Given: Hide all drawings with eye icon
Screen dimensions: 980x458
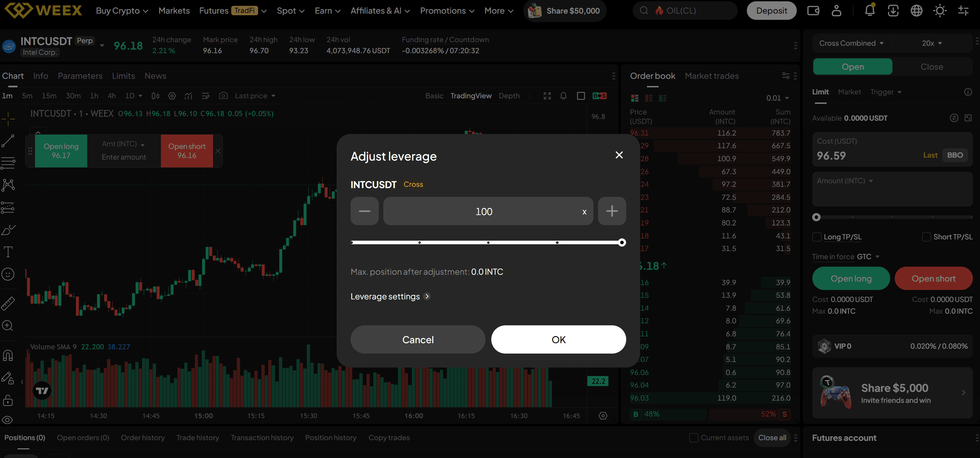Looking at the screenshot, I should tap(8, 420).
